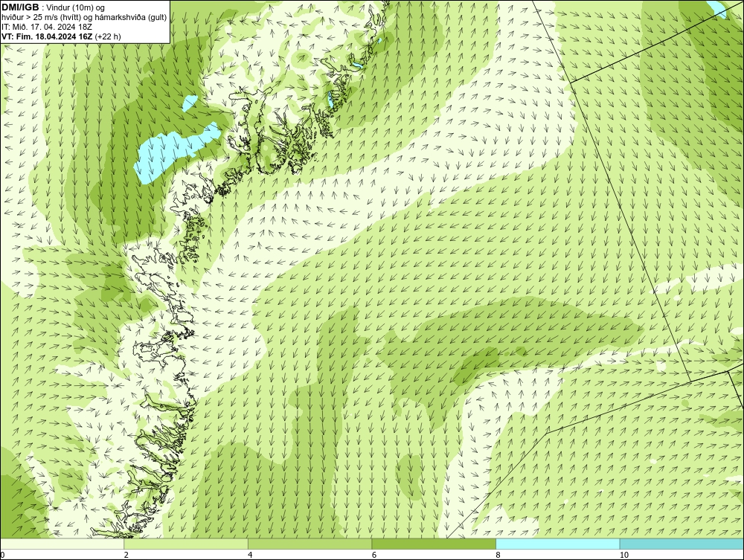Select the light cyan 8–10 m/s color band

[557, 544]
